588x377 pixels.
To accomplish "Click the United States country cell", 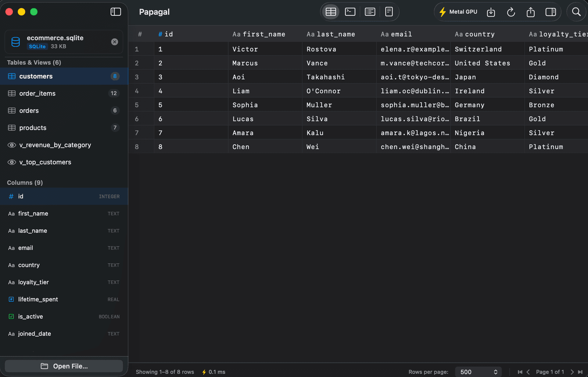I will click(x=488, y=63).
